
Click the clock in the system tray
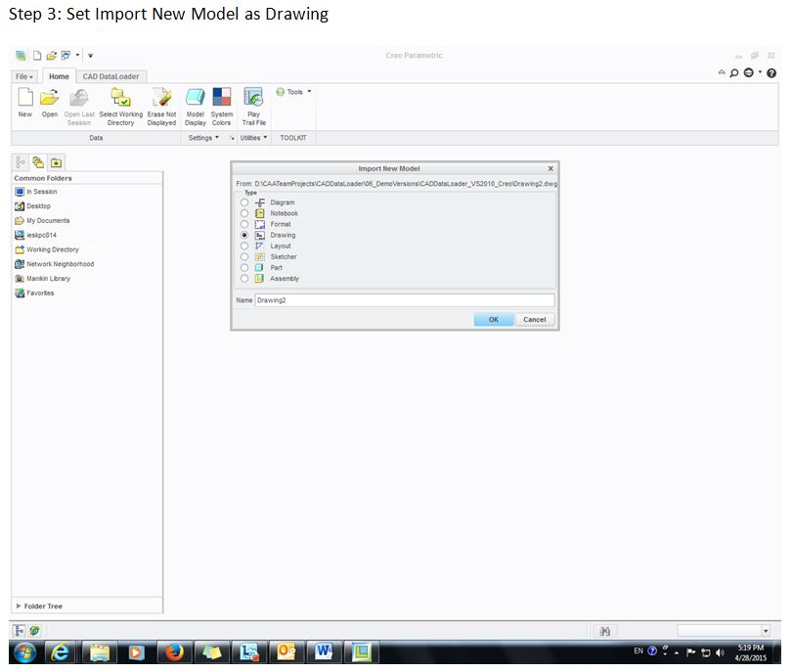(751, 652)
